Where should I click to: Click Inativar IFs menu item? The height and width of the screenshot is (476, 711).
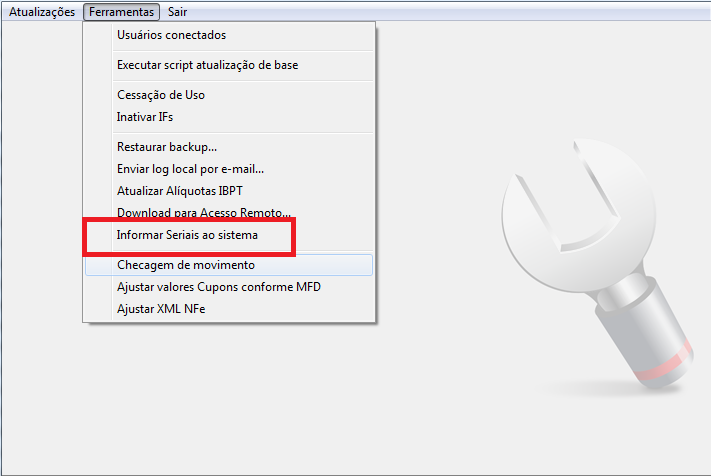coord(145,117)
